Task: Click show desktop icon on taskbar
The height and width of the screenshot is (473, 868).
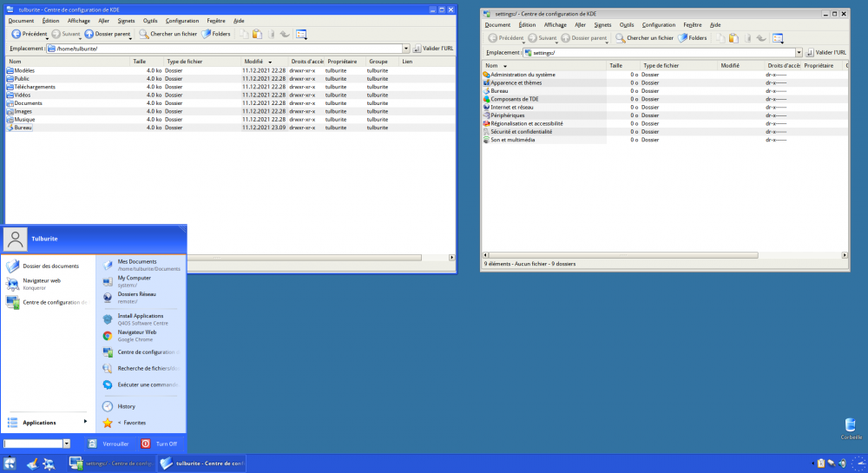Action: coord(32,464)
